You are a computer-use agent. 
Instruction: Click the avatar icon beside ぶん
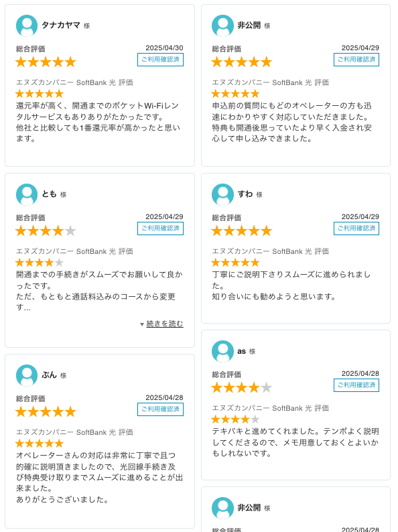[27, 375]
